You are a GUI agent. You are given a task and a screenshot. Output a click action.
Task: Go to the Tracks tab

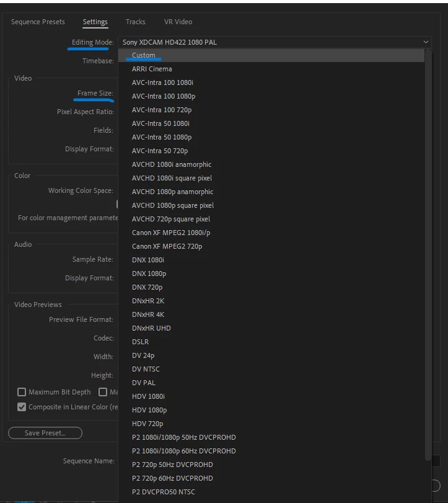[x=136, y=22]
